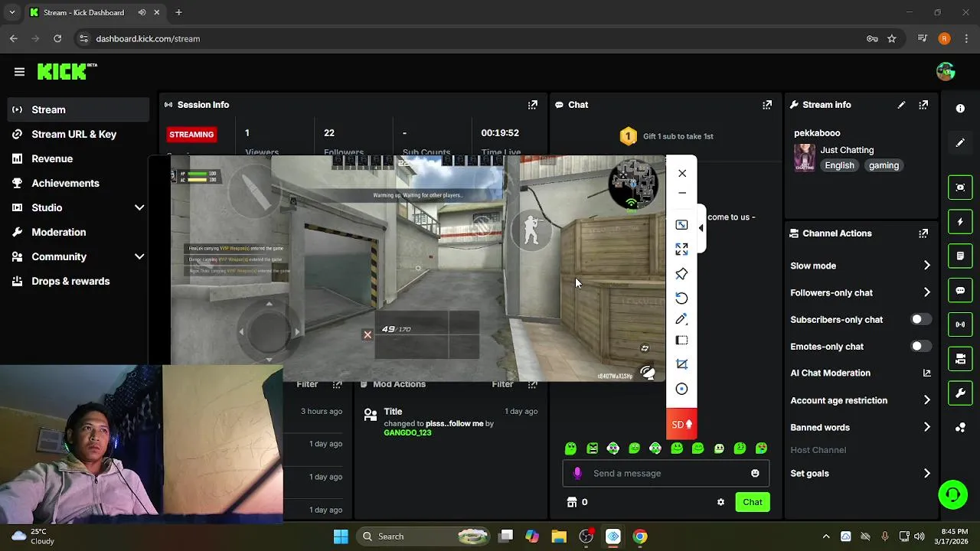Toggle Emotes-only chat switch

(x=921, y=346)
